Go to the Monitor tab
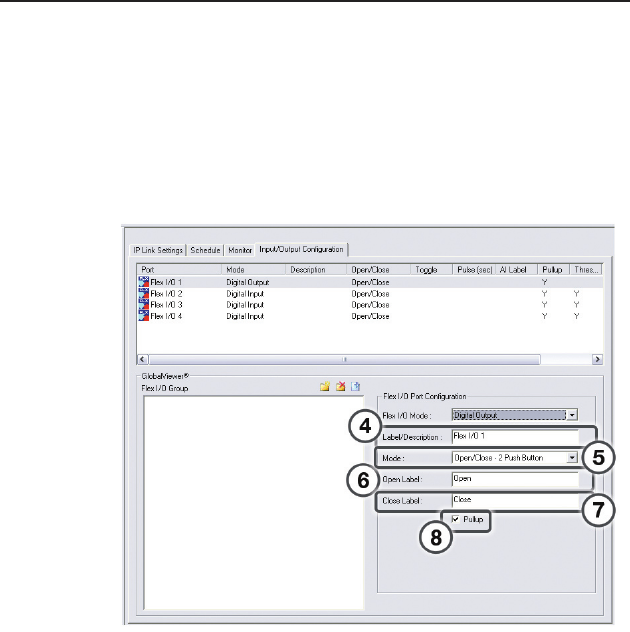Screen dimensions: 630x632 click(240, 248)
